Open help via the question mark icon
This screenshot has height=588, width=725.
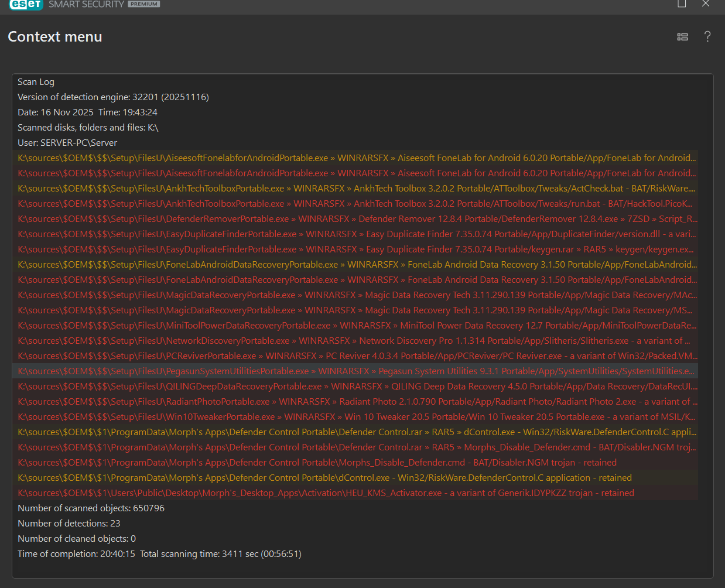(707, 37)
